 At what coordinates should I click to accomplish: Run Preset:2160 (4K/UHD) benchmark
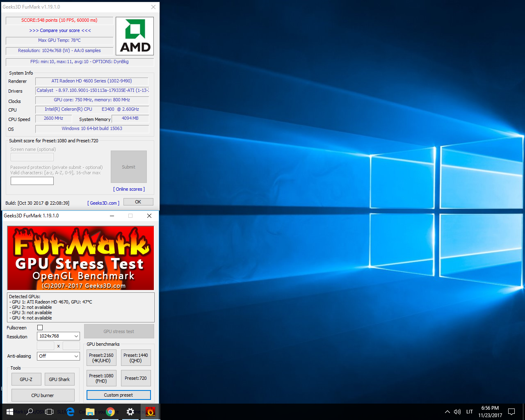(101, 358)
